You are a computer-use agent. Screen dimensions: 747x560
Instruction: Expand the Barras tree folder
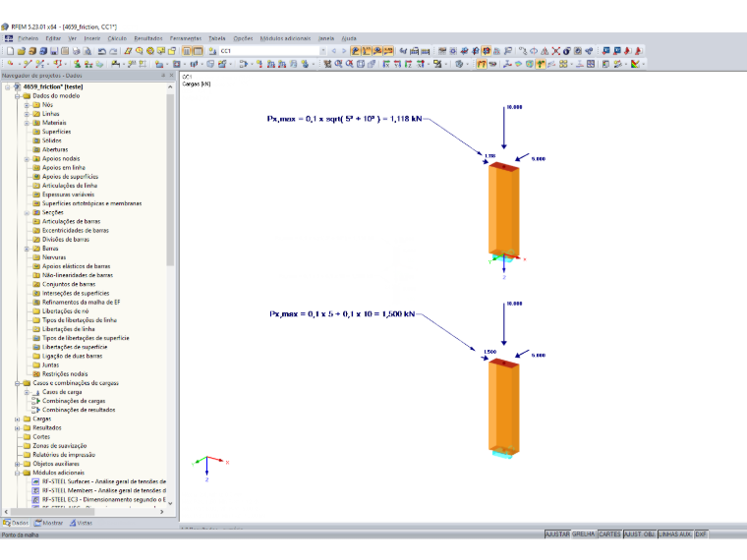pos(27,249)
